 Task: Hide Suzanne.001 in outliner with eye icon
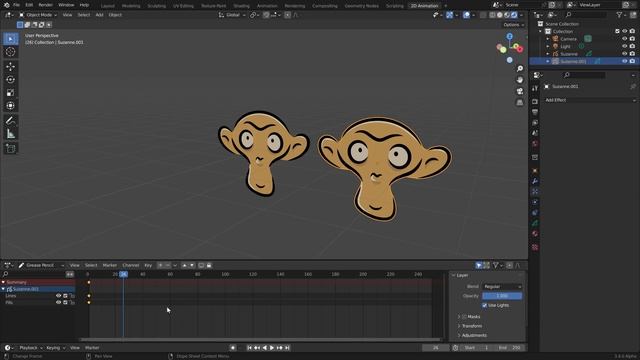[624, 61]
